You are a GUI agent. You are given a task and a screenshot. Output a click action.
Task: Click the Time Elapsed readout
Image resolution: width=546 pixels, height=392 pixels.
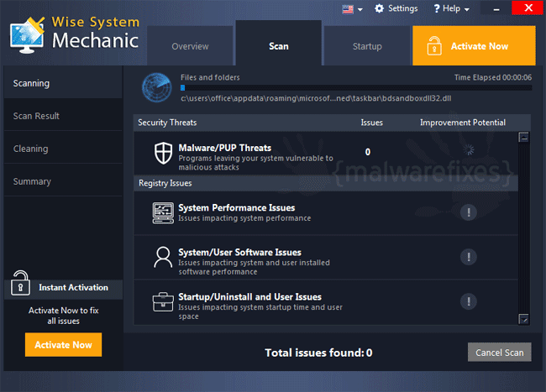[493, 77]
